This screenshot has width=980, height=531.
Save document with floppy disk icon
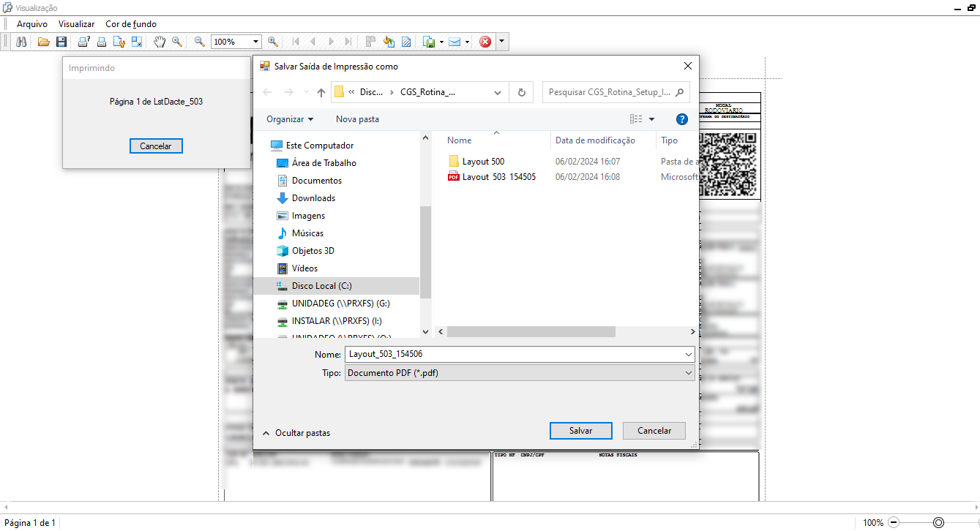pyautogui.click(x=61, y=42)
